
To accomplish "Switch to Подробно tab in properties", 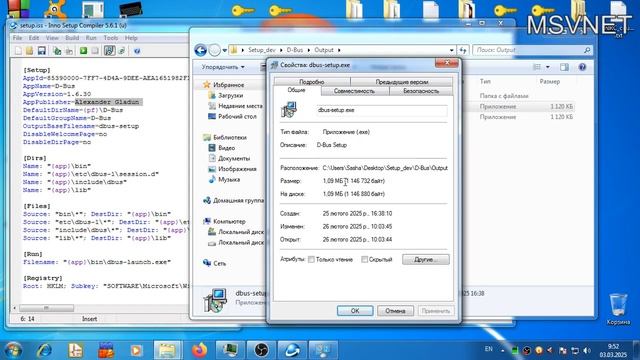I will 312,82.
